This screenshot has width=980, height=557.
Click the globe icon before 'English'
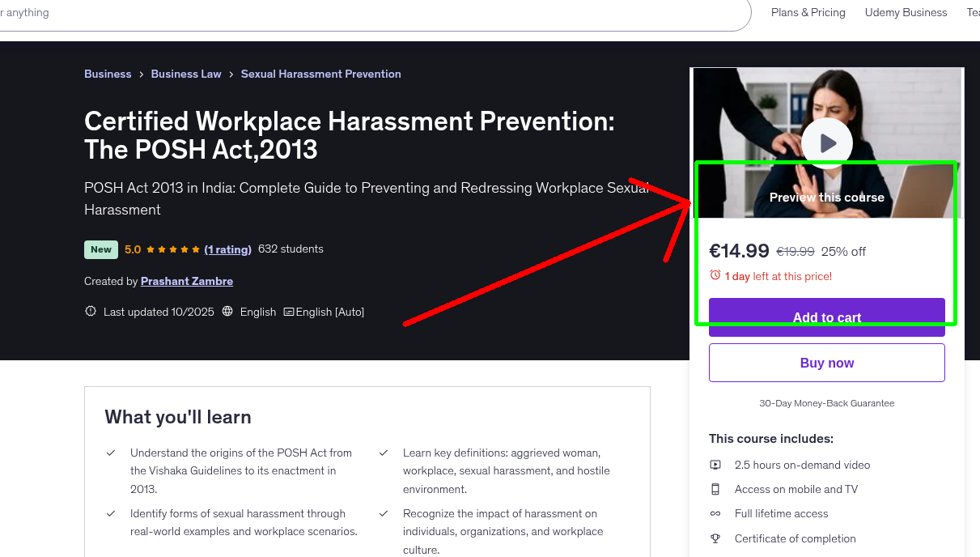point(229,312)
